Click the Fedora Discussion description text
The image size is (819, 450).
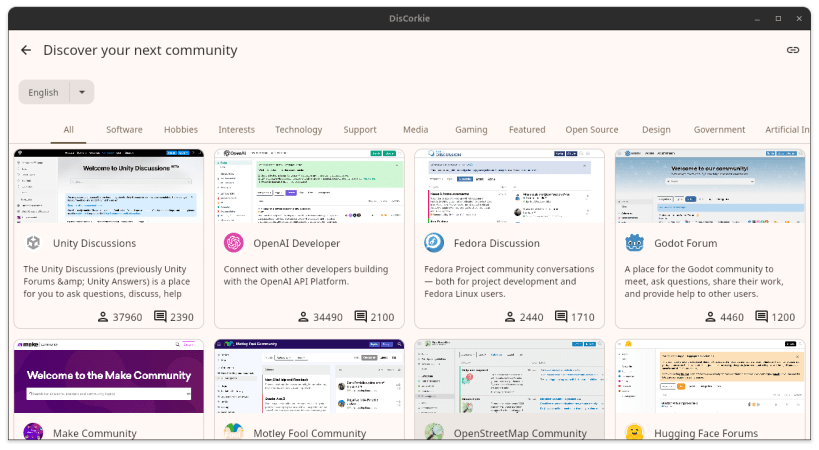(509, 281)
